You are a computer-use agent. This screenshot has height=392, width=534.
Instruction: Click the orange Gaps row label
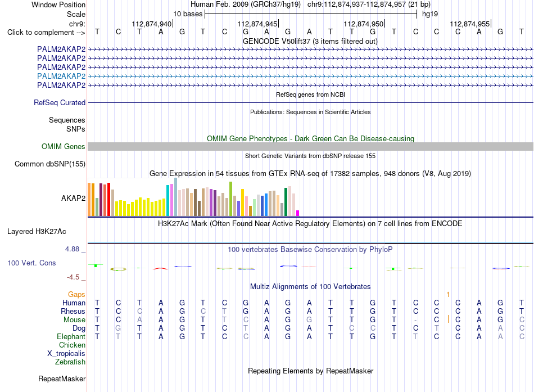(76, 294)
